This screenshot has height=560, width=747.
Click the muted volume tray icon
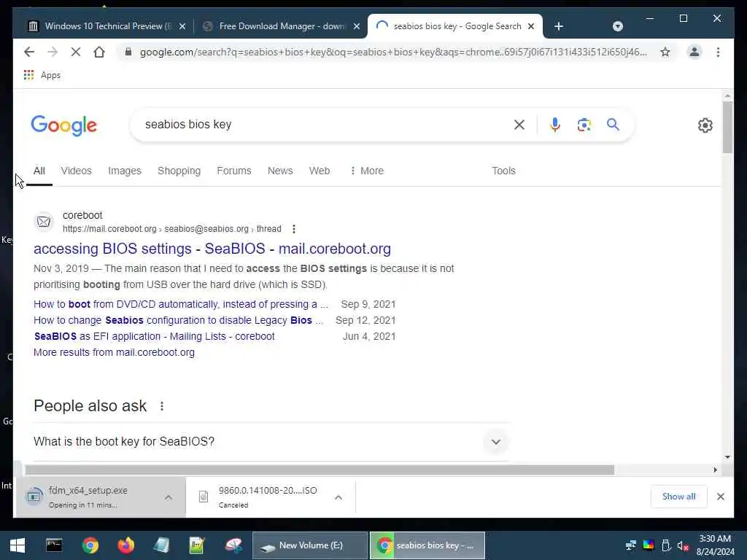[x=683, y=545]
